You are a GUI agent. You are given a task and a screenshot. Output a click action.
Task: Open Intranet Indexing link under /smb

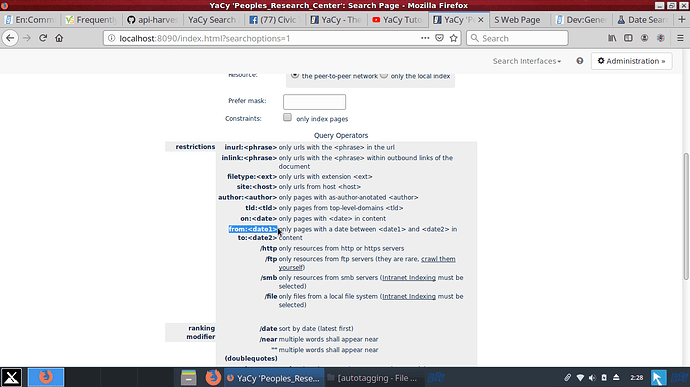point(409,278)
